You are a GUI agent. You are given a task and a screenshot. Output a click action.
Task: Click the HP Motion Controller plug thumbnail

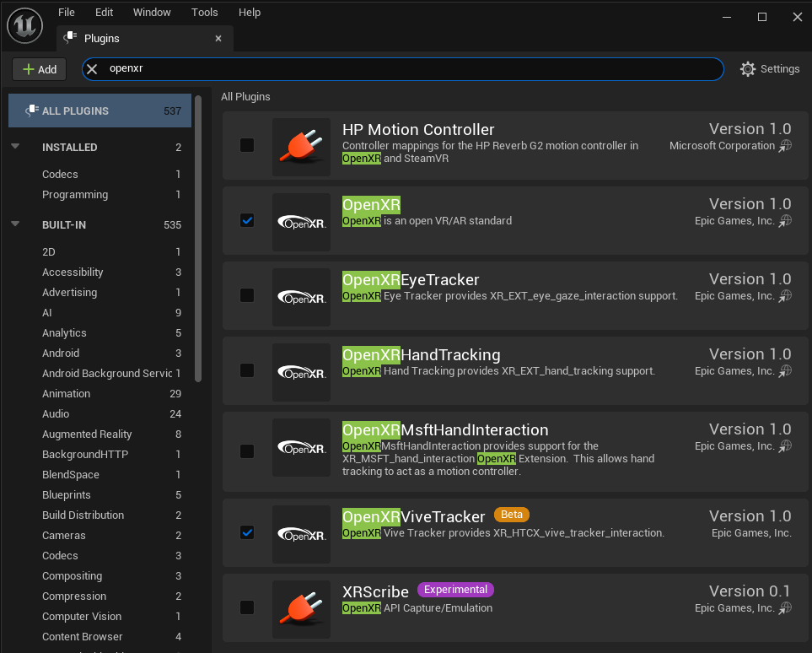pyautogui.click(x=301, y=147)
